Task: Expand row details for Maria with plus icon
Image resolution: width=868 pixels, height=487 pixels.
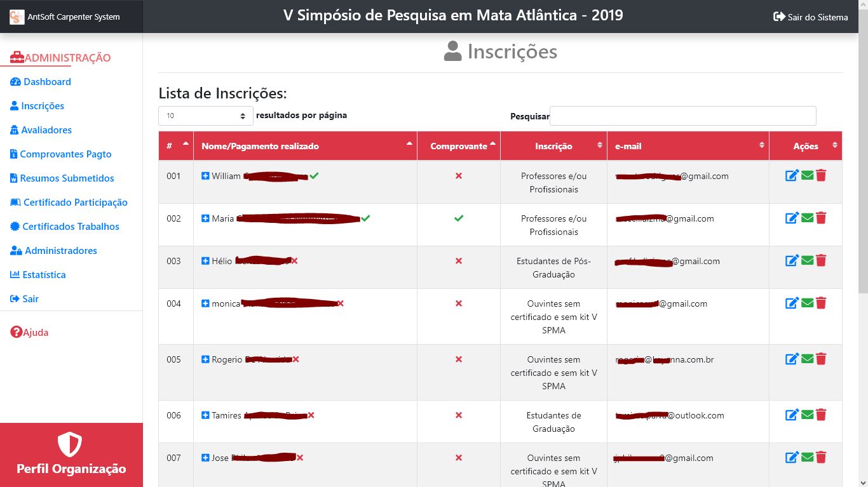Action: [x=205, y=218]
